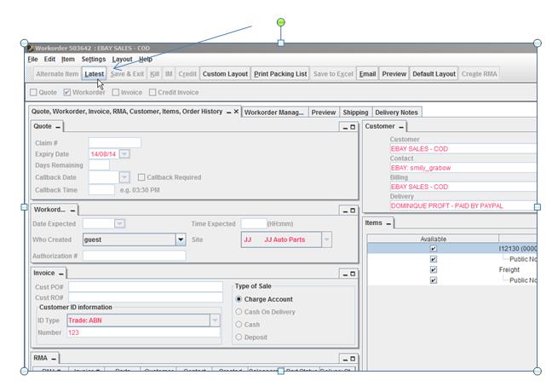Maximize the Quote panel
Image resolution: width=552 pixels, height=392 pixels.
click(x=352, y=127)
